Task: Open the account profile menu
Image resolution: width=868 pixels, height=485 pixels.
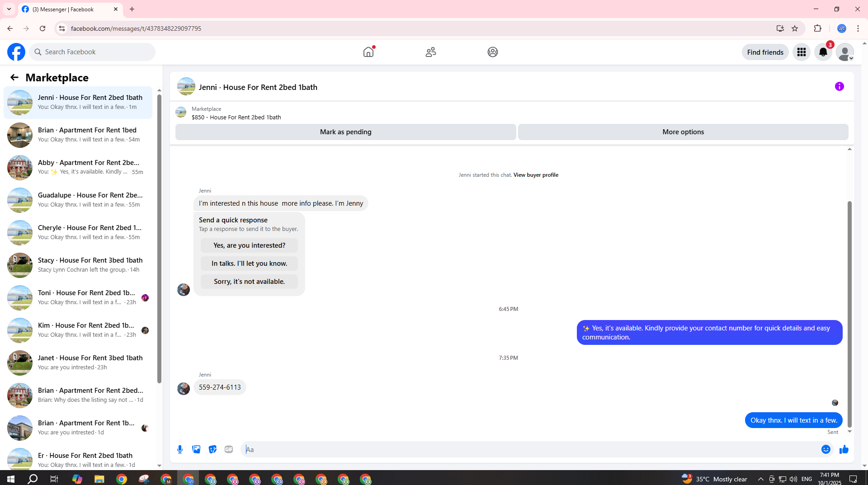Action: [x=845, y=52]
